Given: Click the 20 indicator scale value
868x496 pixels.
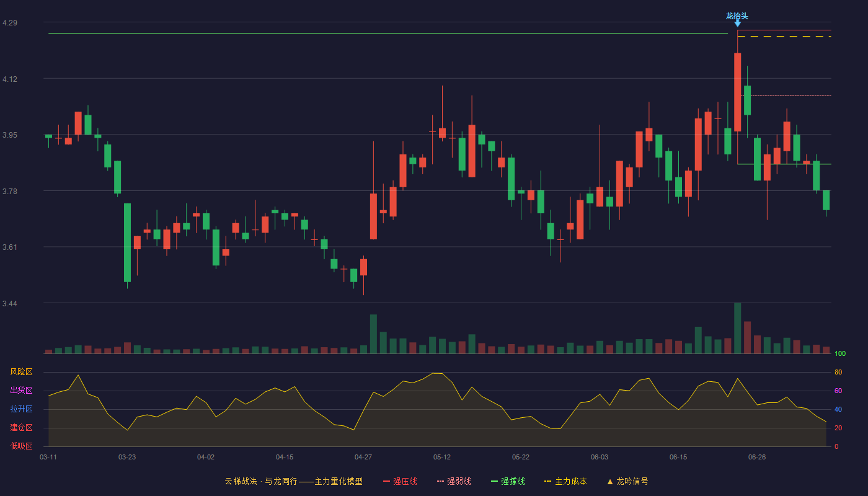Looking at the screenshot, I should (x=838, y=428).
